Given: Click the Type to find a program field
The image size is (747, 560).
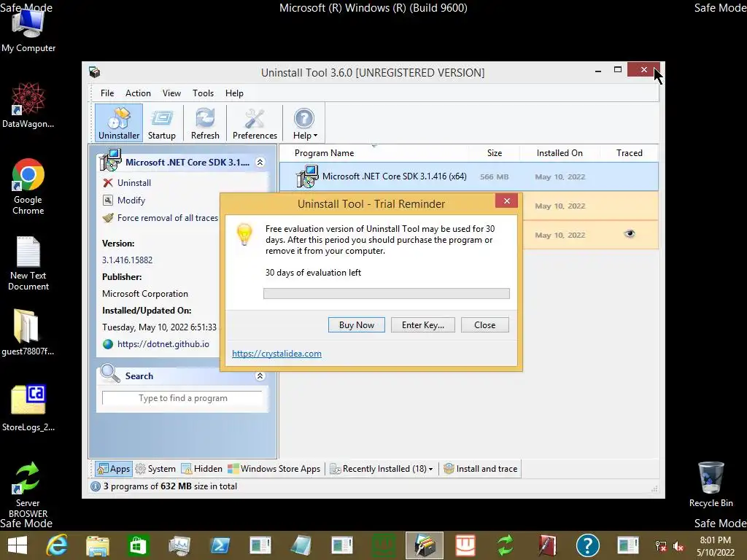Looking at the screenshot, I should [182, 398].
